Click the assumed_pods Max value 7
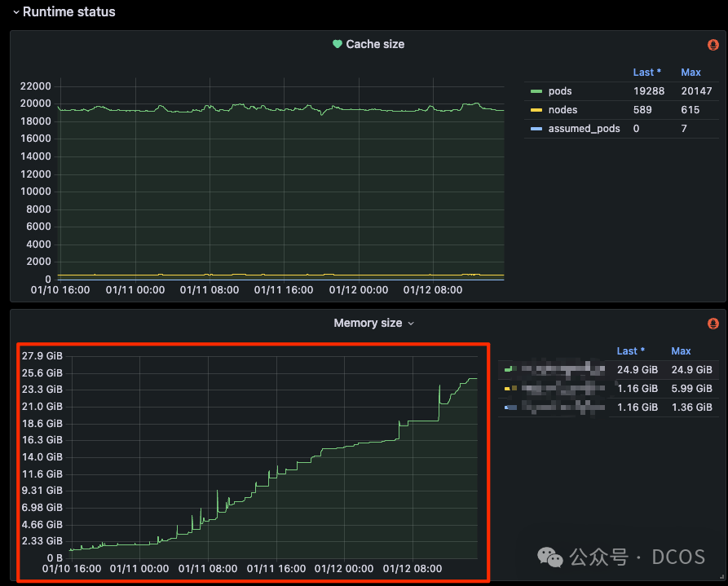 point(684,129)
